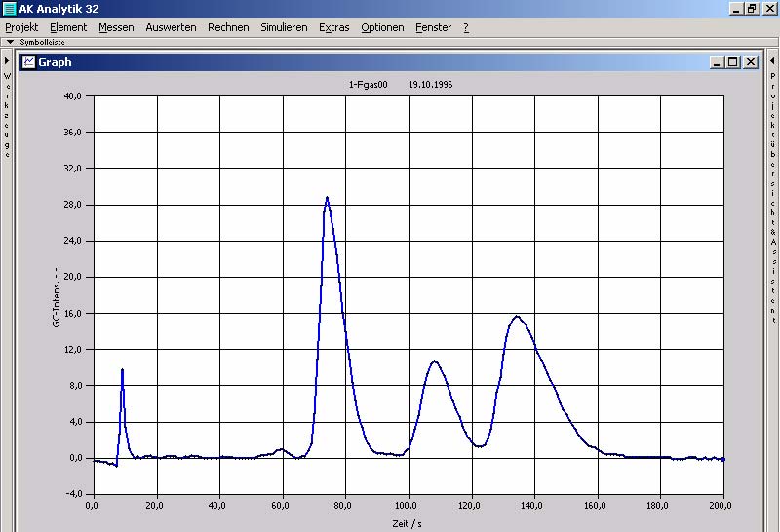
Task: Close the Graph child window
Action: pos(750,61)
